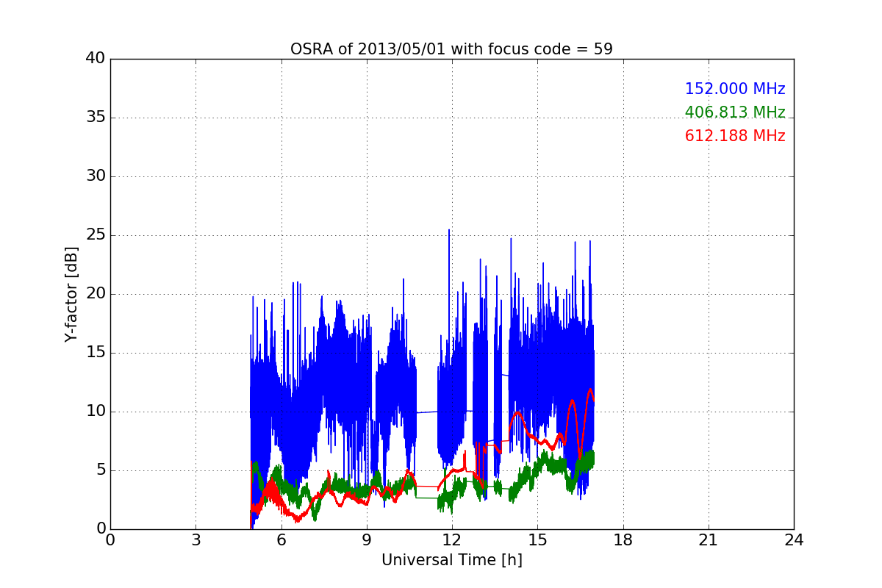The height and width of the screenshot is (588, 882).
Task: Click the y-axis tick label 25
Action: (x=96, y=235)
